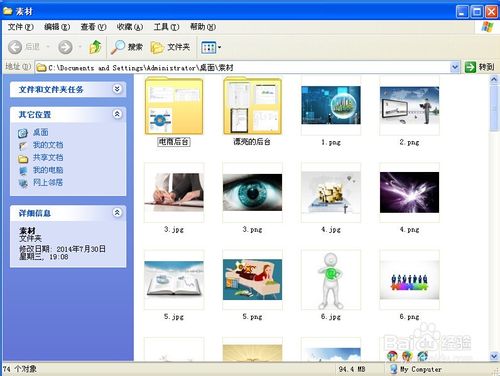Click the folder icon in address bar
500x376 pixels.
[41, 68]
